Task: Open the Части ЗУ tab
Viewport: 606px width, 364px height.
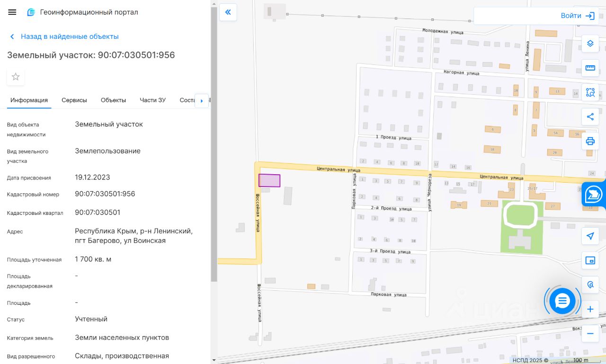Action: pyautogui.click(x=152, y=100)
